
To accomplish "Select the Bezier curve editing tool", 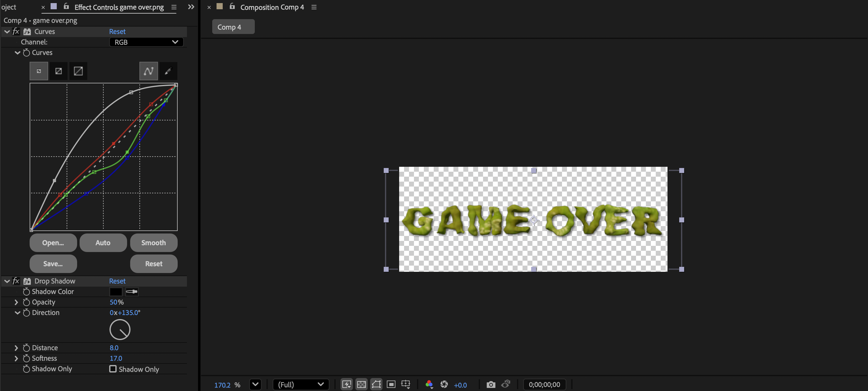I will 148,71.
